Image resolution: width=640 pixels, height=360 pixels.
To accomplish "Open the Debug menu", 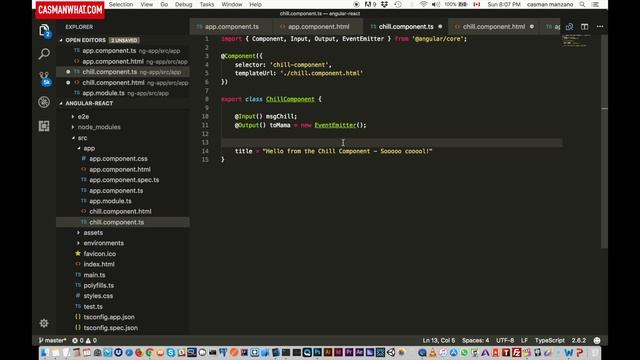I will click(183, 4).
